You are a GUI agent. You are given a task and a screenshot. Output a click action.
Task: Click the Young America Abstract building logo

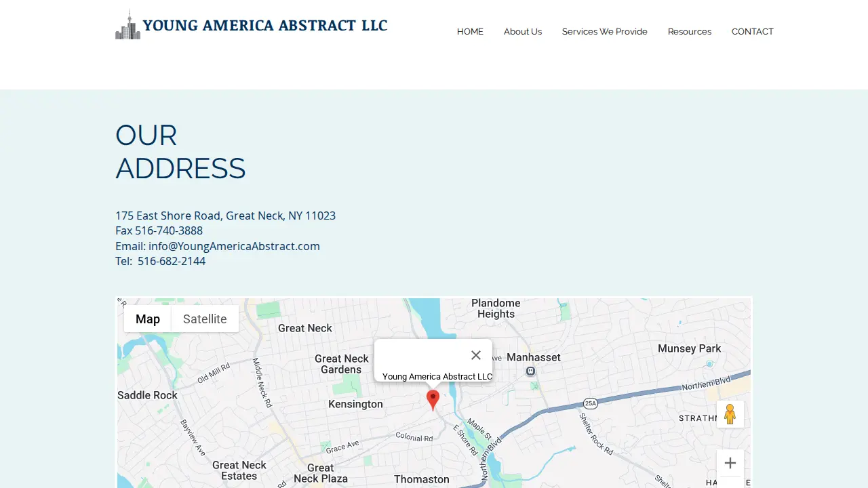128,25
